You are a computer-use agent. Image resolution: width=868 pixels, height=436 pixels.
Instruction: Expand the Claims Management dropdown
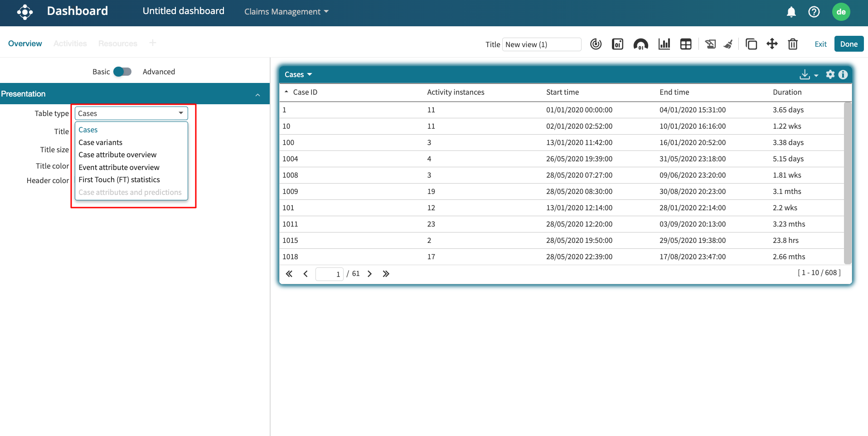(286, 12)
